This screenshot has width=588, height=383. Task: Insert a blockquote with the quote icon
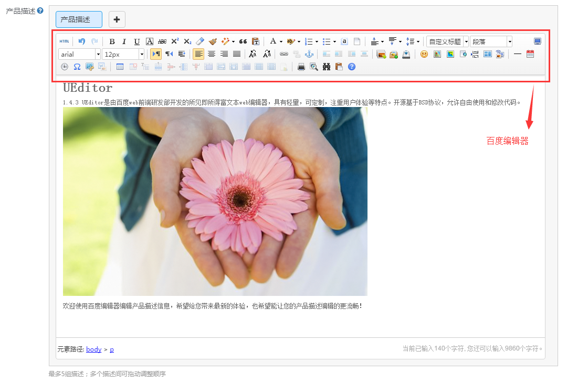(243, 41)
